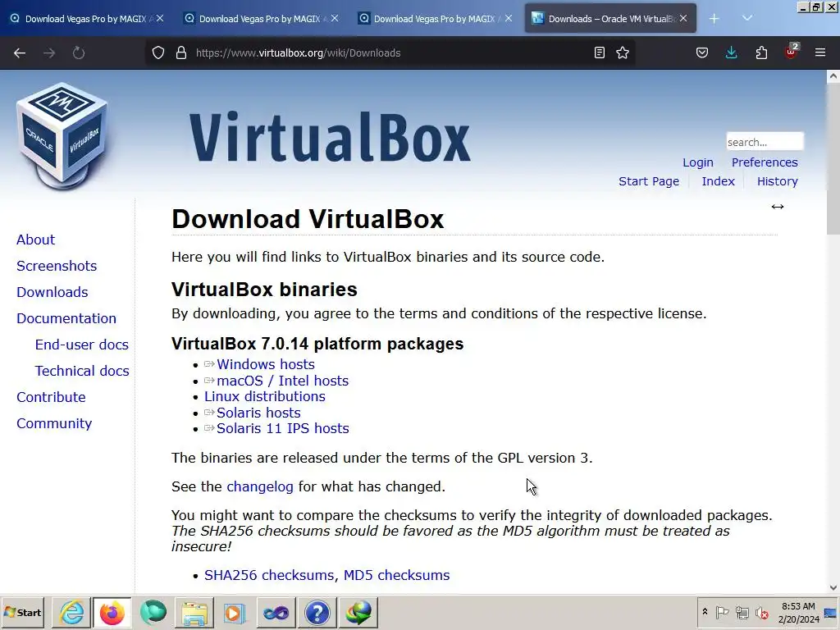
Task: Click the show desktop tray button
Action: tap(830, 612)
